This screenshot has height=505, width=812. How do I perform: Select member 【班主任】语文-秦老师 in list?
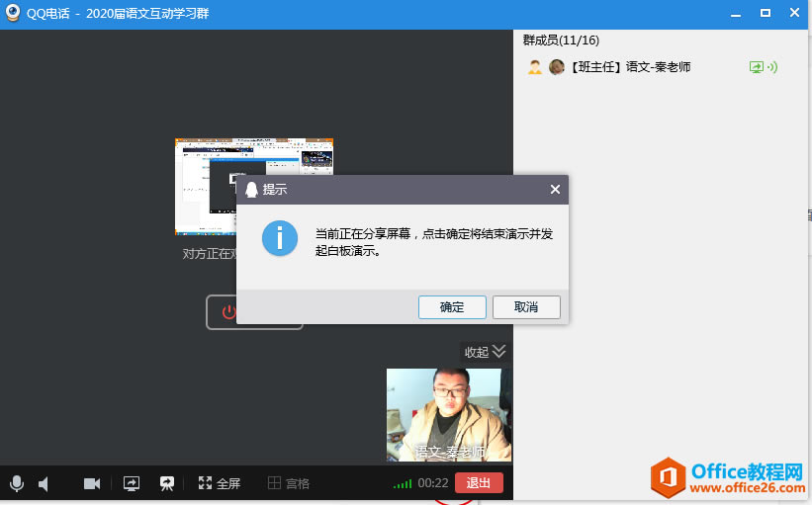click(x=653, y=67)
